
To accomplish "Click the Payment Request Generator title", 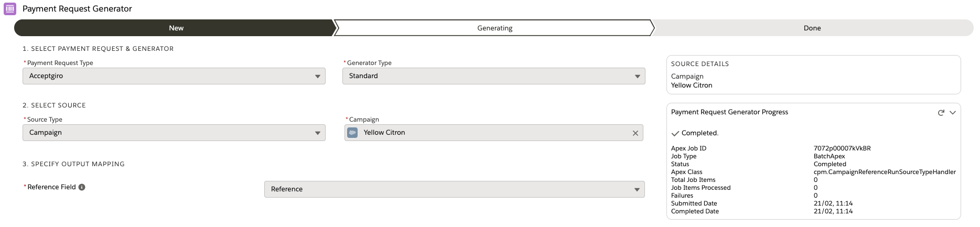I will click(x=77, y=9).
